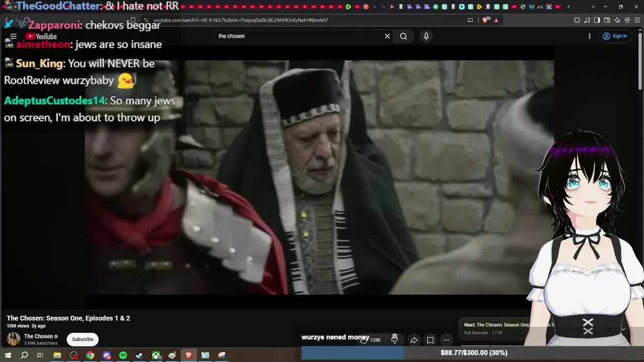The image size is (644, 362).
Task: Open Windows taskbar search
Action: click(24, 355)
